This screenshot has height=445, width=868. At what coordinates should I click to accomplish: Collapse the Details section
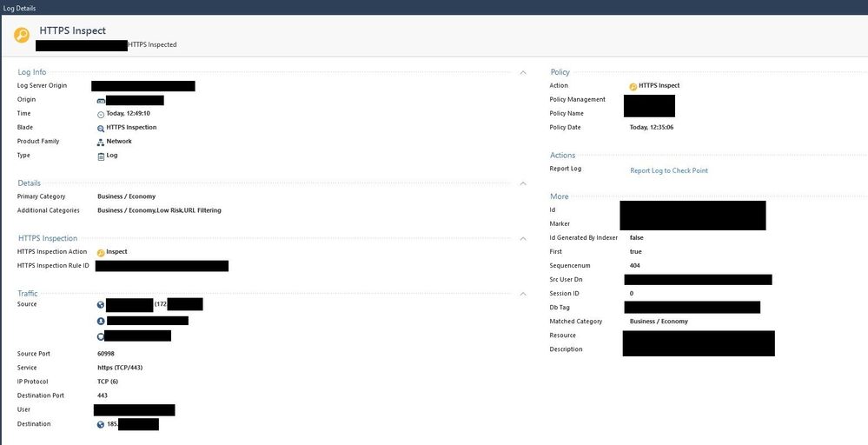point(522,183)
